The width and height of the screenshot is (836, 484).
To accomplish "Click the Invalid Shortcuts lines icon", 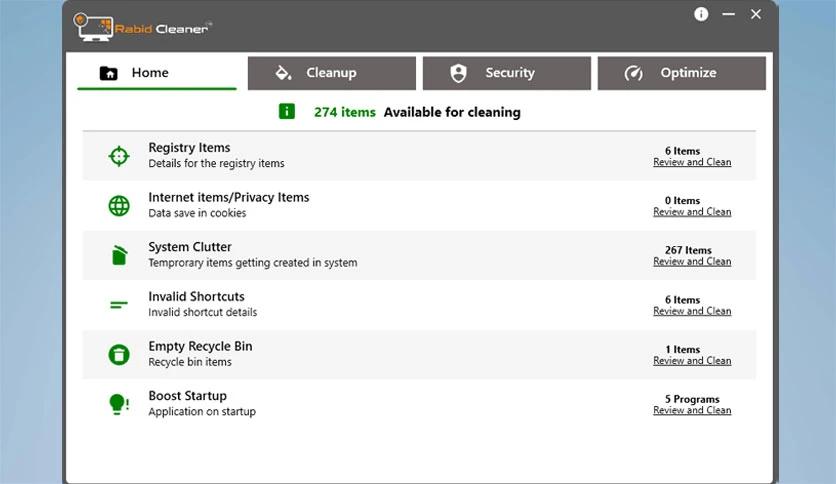I will click(x=119, y=305).
